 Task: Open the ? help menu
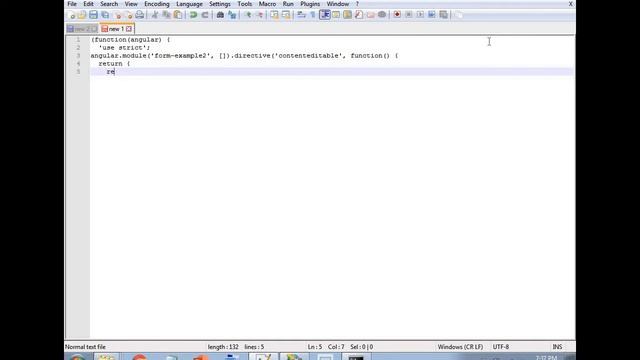[357, 4]
